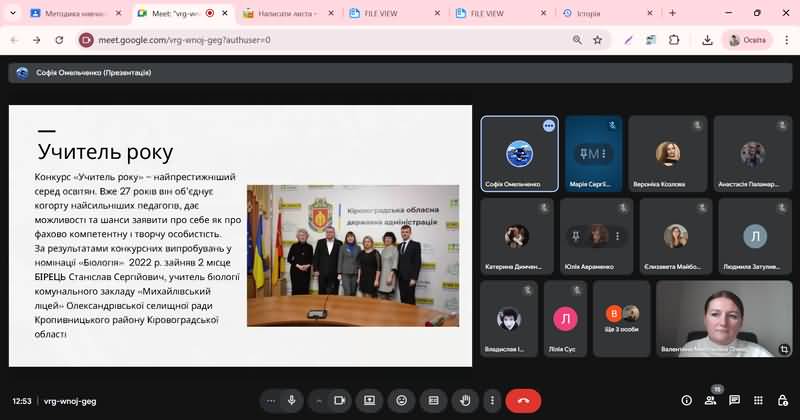This screenshot has height=420, width=800.
Task: Show the participants people panel
Action: coord(711,400)
